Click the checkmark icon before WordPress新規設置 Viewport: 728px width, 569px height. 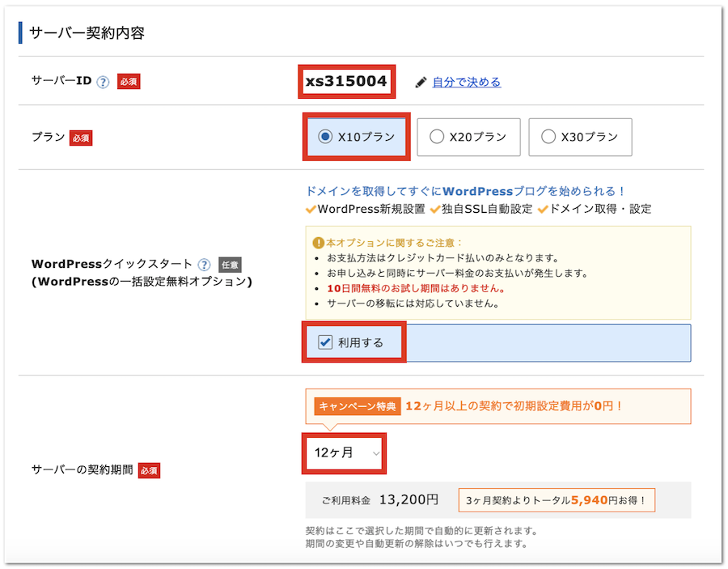tap(311, 209)
